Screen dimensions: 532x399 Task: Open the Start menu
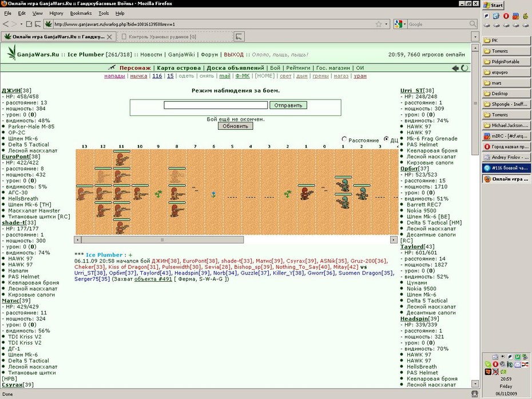pos(493,5)
